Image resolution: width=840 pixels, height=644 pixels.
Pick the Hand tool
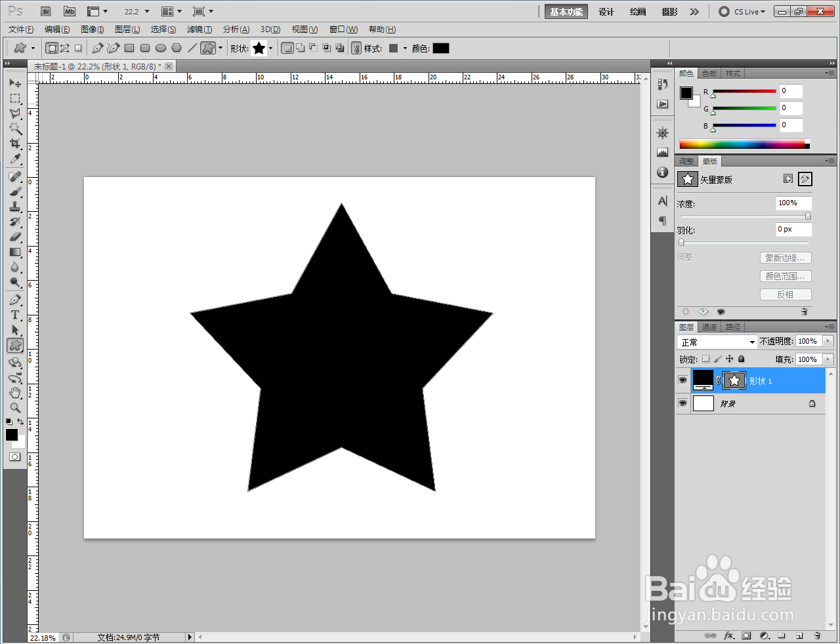coord(15,393)
